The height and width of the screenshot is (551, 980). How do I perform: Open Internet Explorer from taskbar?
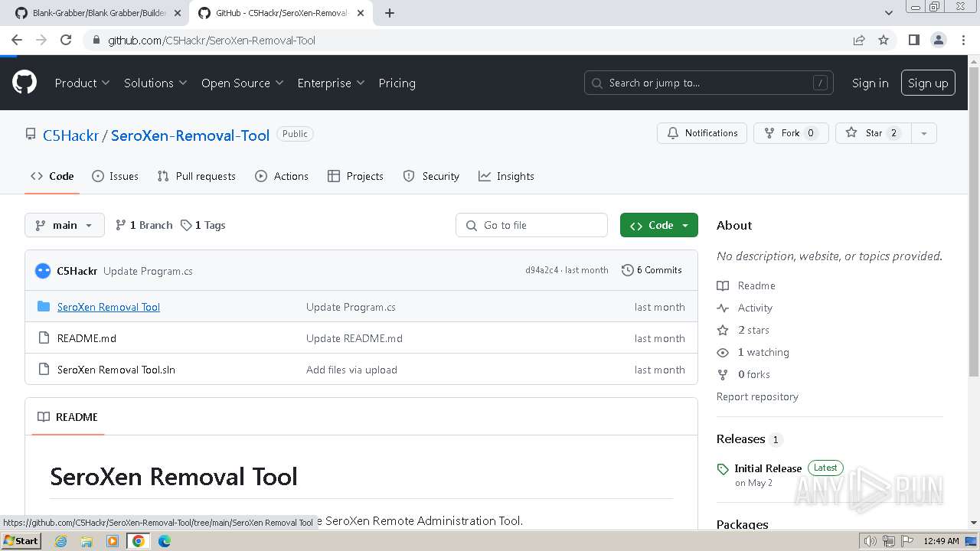[x=61, y=541]
